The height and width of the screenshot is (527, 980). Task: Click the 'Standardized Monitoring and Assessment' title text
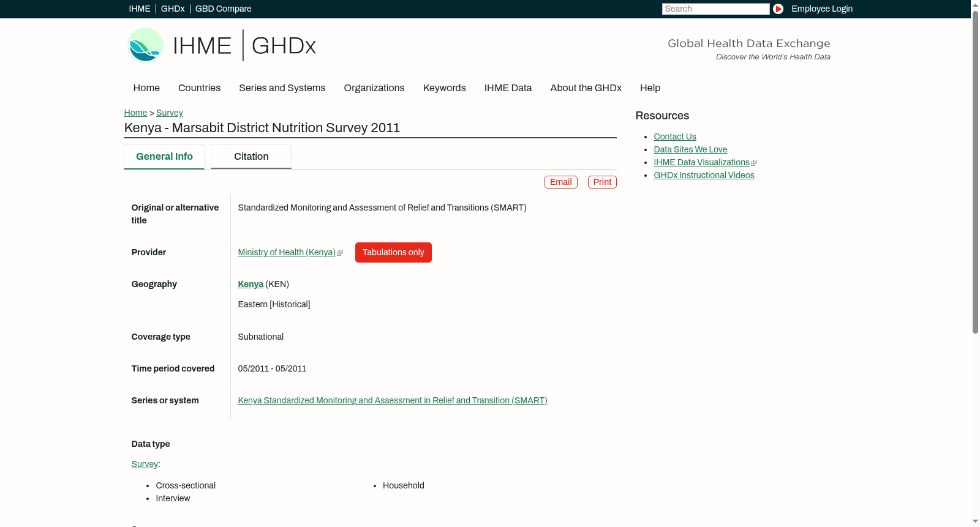[x=382, y=207]
